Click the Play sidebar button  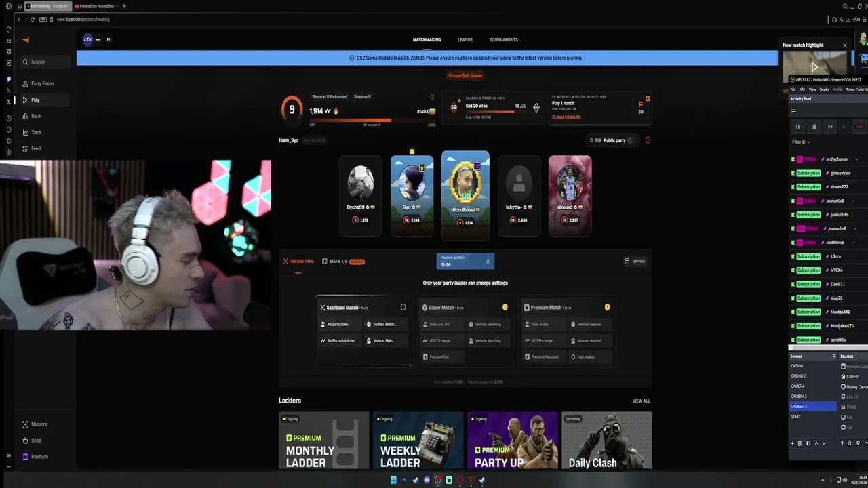click(x=45, y=100)
